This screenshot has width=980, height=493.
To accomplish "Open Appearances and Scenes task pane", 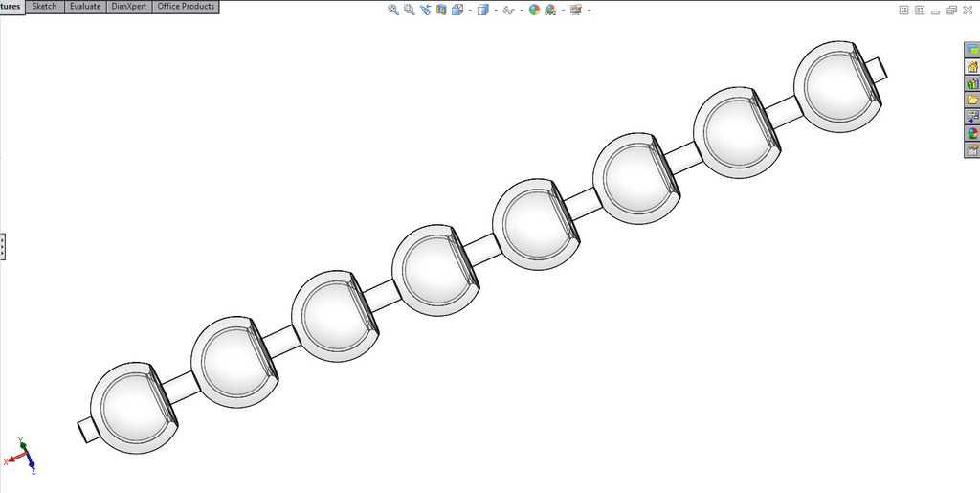I will [x=972, y=133].
